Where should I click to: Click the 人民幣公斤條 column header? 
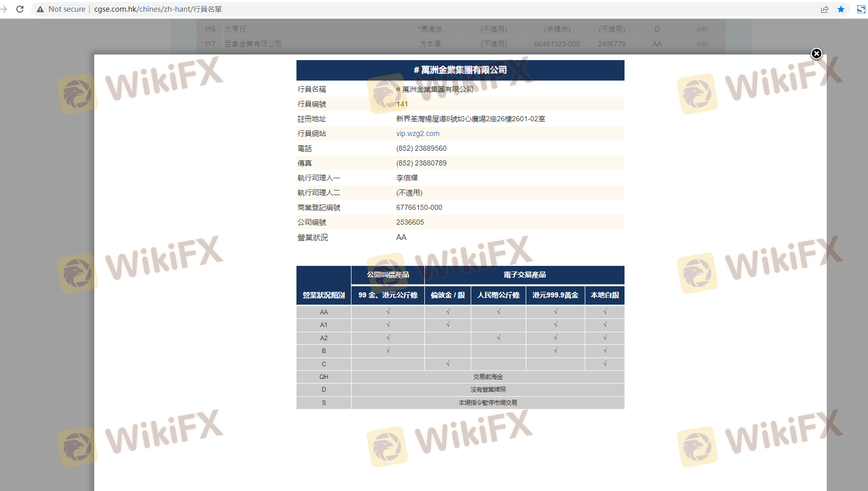click(498, 295)
